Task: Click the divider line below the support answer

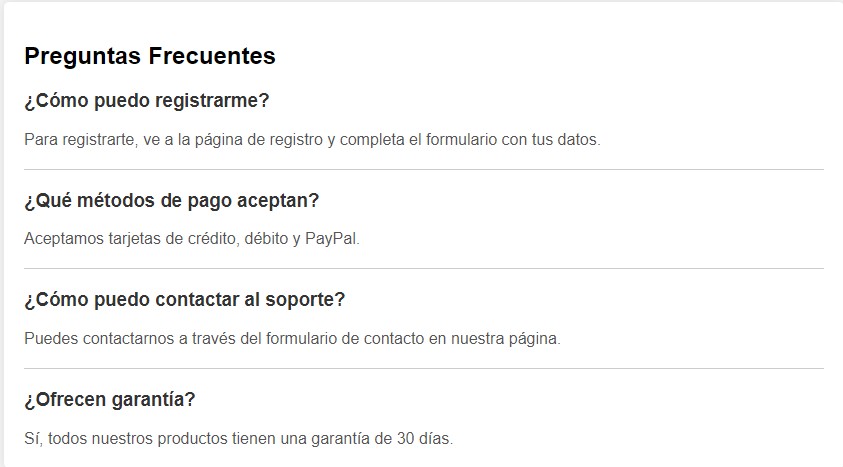Action: click(423, 368)
